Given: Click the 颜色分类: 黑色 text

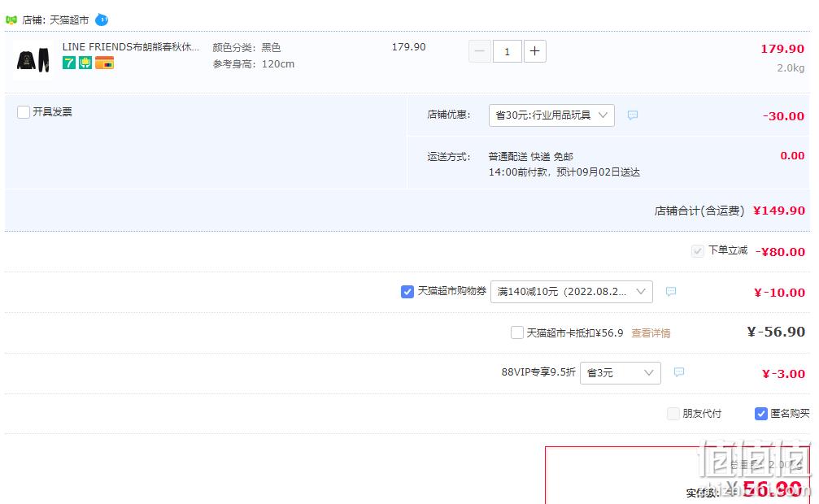Looking at the screenshot, I should 246,47.
